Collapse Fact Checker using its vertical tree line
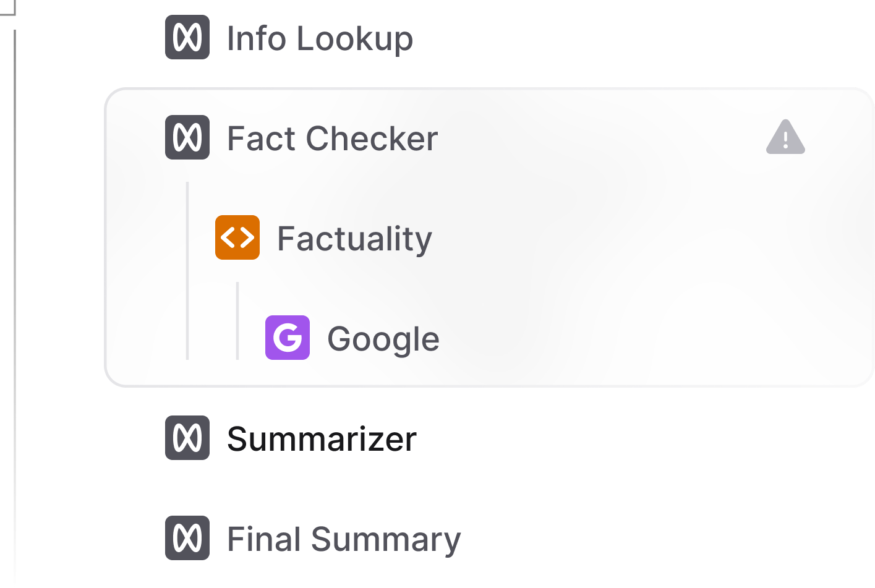Image resolution: width=875 pixels, height=588 pixels. tap(187, 271)
